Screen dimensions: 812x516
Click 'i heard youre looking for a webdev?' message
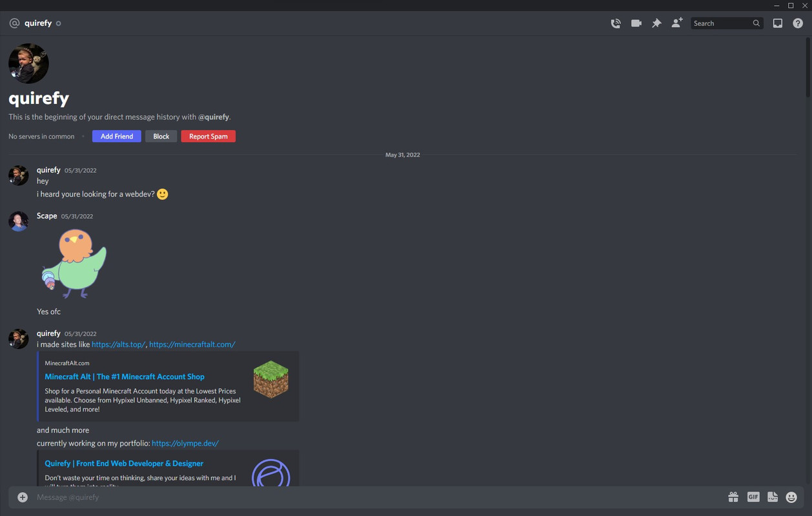(96, 194)
